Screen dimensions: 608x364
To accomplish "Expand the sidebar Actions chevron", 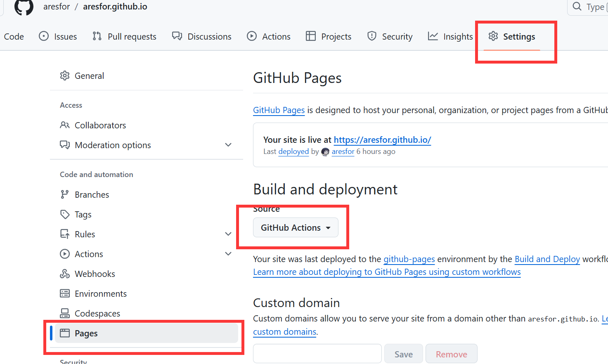I will tap(228, 254).
